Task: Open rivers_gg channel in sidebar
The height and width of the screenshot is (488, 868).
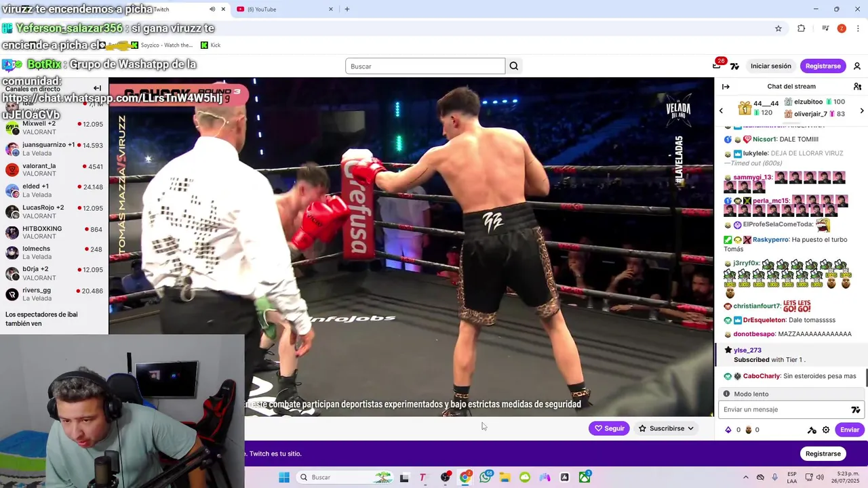Action: (54, 294)
